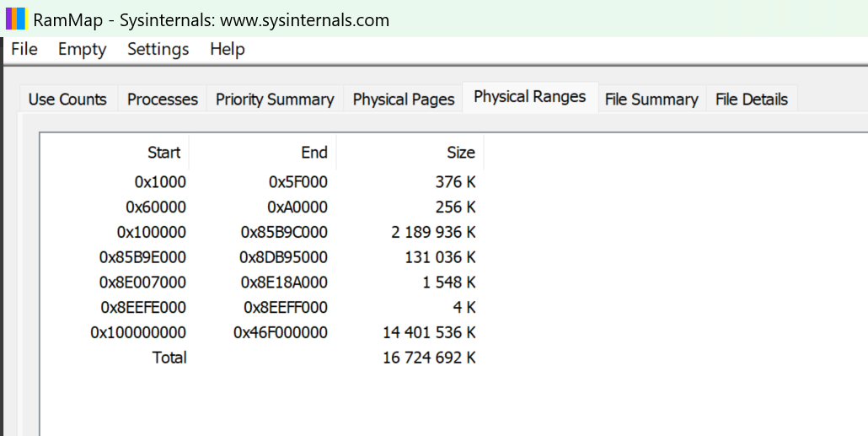Click the size value 4 K

pos(463,308)
